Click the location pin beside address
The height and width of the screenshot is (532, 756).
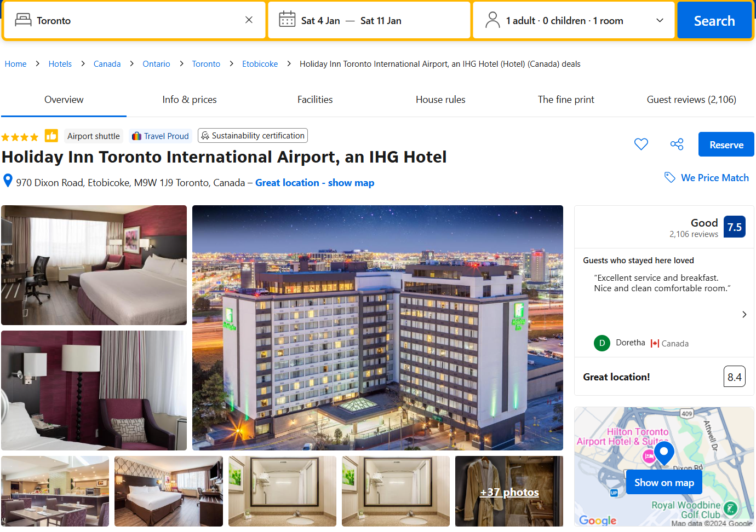[8, 180]
